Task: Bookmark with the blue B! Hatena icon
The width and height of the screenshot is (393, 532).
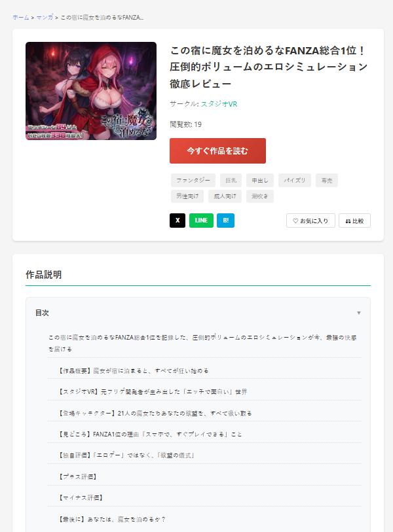Action: tap(225, 221)
